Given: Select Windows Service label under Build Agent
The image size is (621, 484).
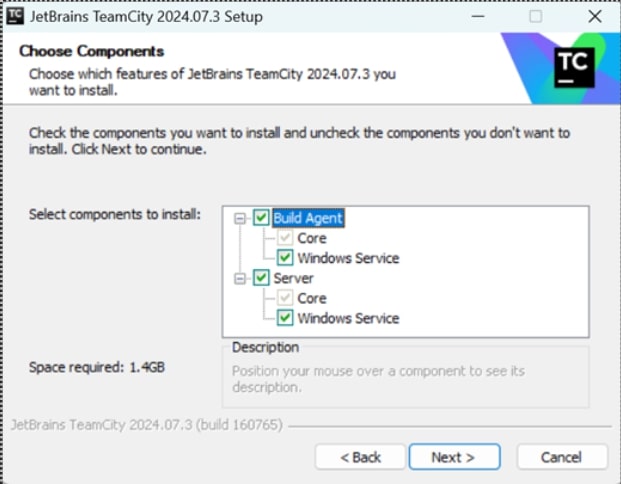Looking at the screenshot, I should 348,258.
